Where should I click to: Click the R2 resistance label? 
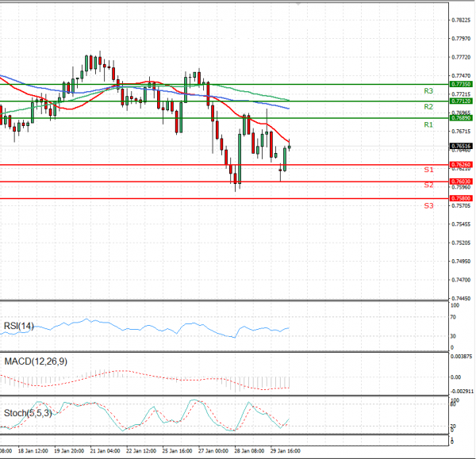pyautogui.click(x=428, y=106)
